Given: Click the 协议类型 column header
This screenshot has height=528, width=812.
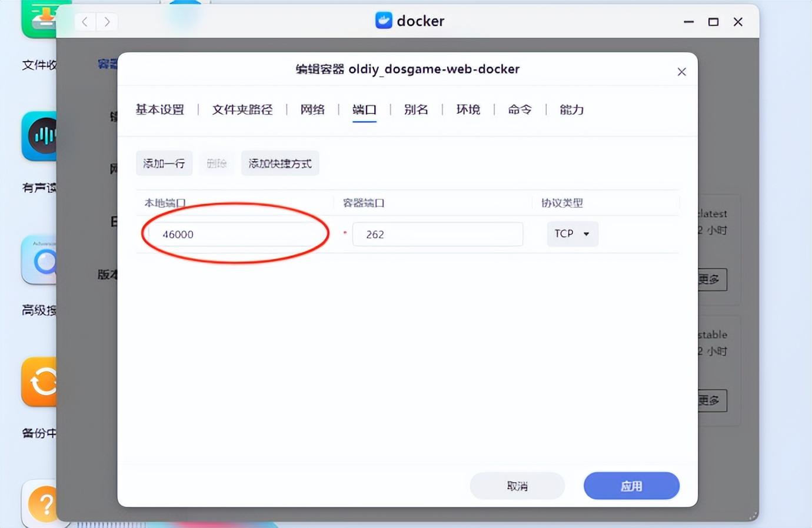Looking at the screenshot, I should pyautogui.click(x=562, y=203).
